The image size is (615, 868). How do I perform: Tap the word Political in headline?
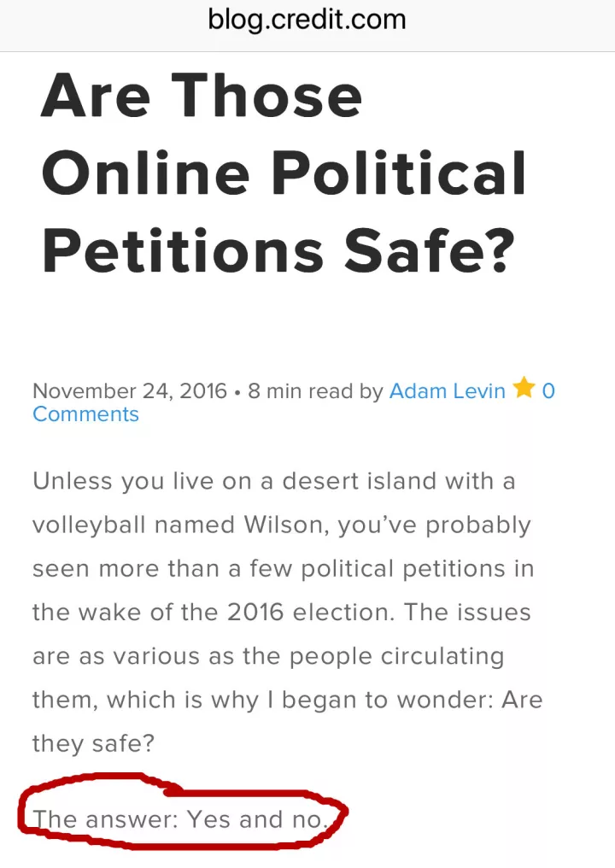[x=398, y=173]
